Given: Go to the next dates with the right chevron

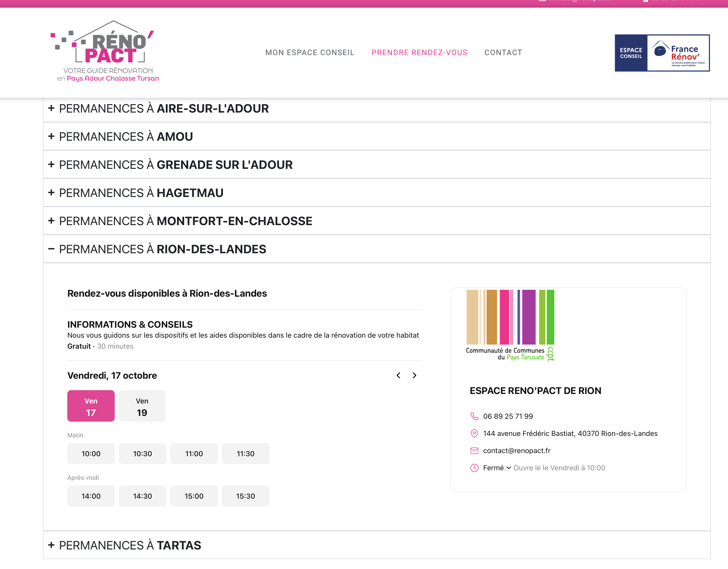Looking at the screenshot, I should pos(414,375).
